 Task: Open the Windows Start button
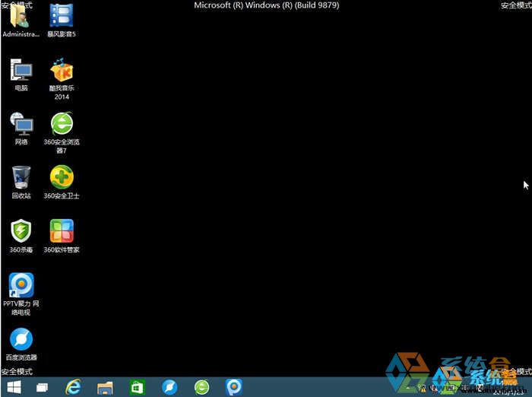click(14, 387)
